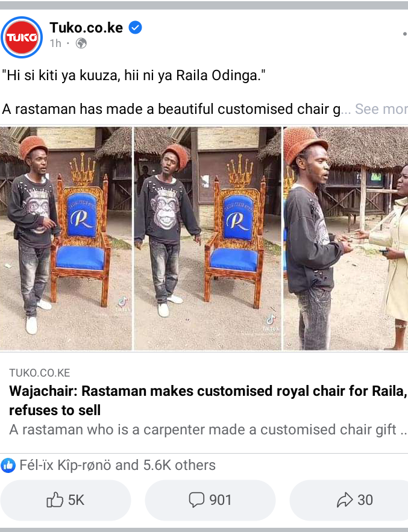The image size is (408, 532).
Task: Click the TUKO.CO.KE source label
Action: [39, 373]
